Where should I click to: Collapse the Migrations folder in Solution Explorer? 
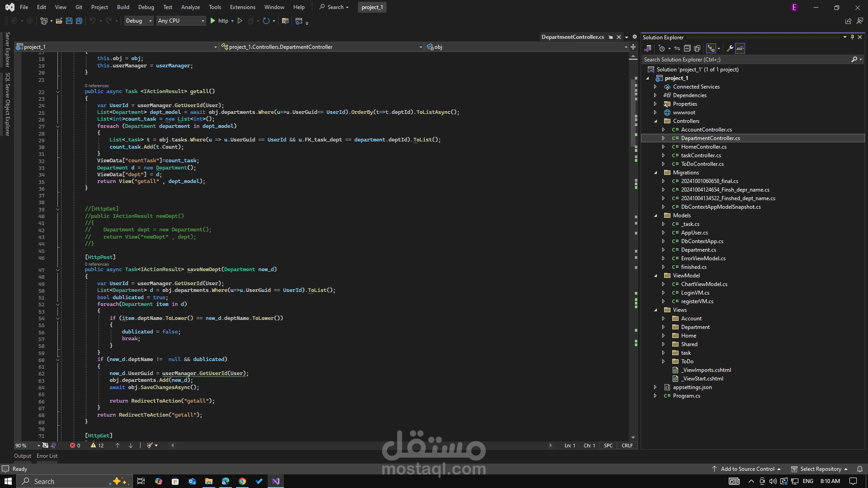[656, 173]
